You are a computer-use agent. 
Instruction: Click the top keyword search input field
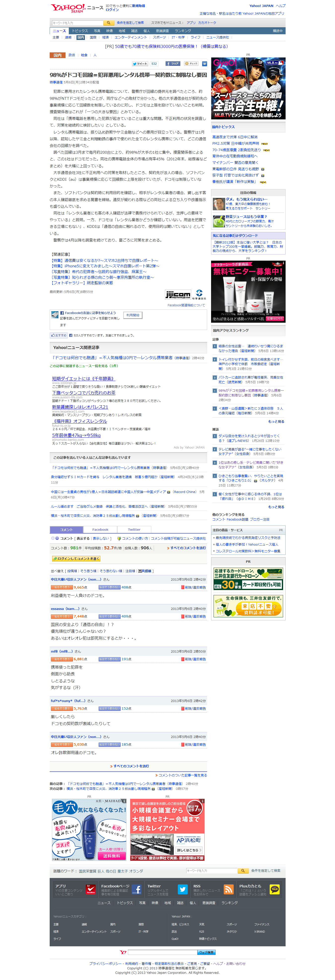77,23
